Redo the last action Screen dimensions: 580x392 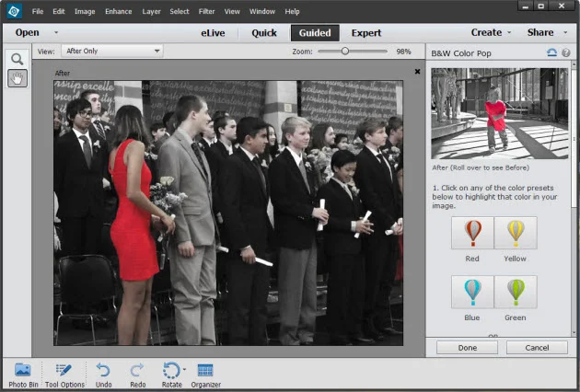click(x=137, y=375)
